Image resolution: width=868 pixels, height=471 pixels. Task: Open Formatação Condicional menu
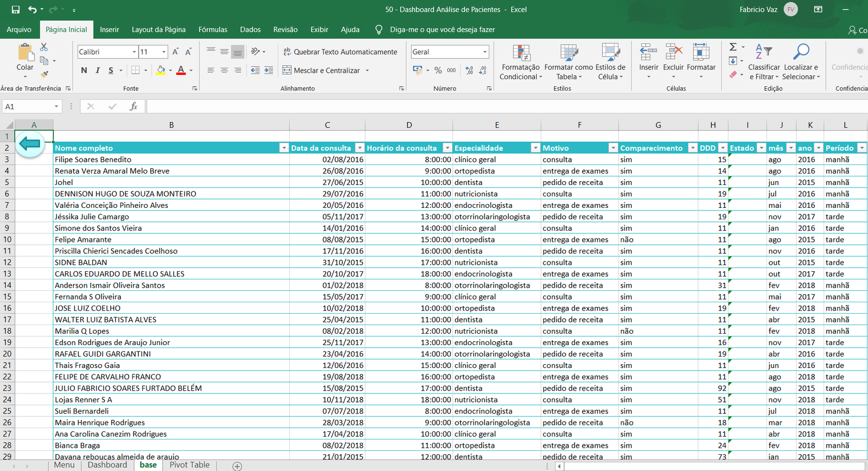pyautogui.click(x=521, y=62)
